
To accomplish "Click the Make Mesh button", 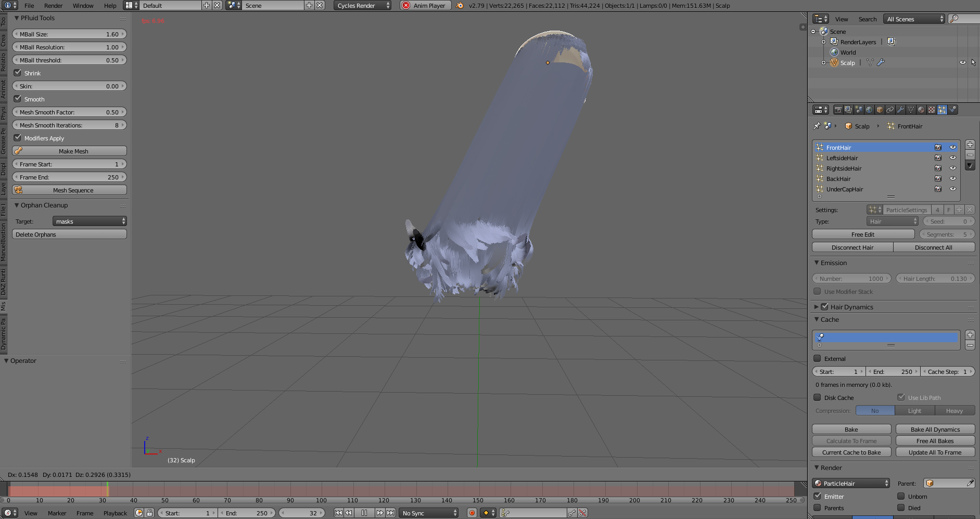I will click(x=70, y=151).
